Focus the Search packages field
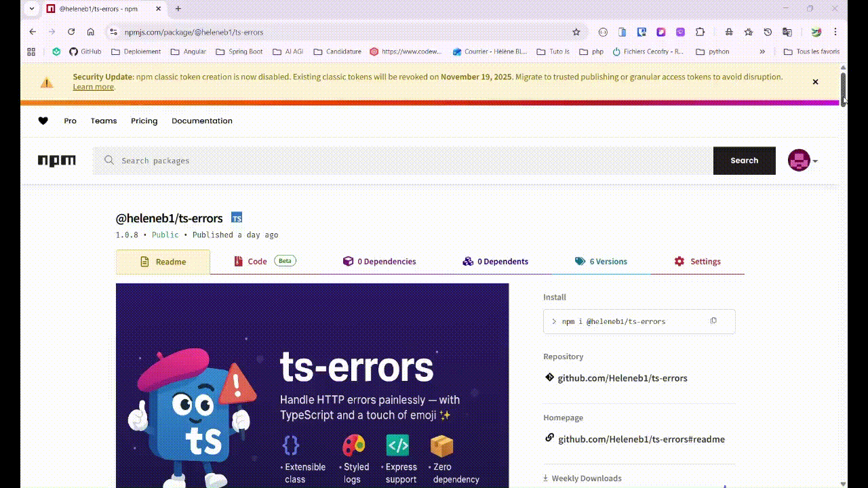Screen dimensions: 868x488 pos(403,161)
